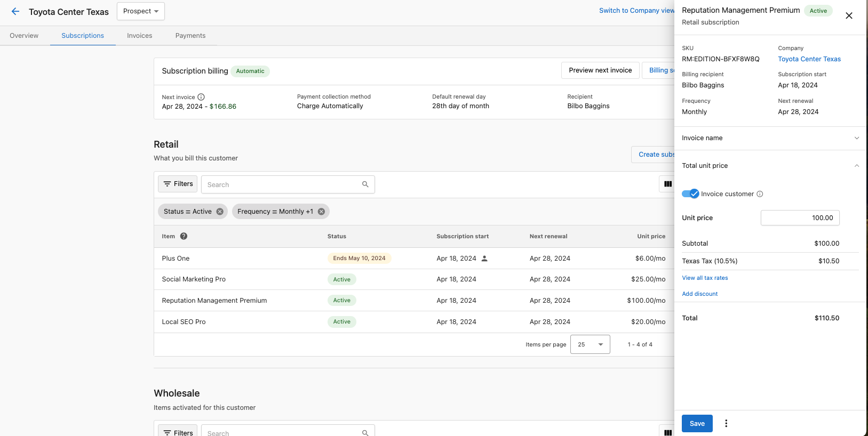Click the Automatic billing badge
This screenshot has width=868, height=436.
[250, 71]
